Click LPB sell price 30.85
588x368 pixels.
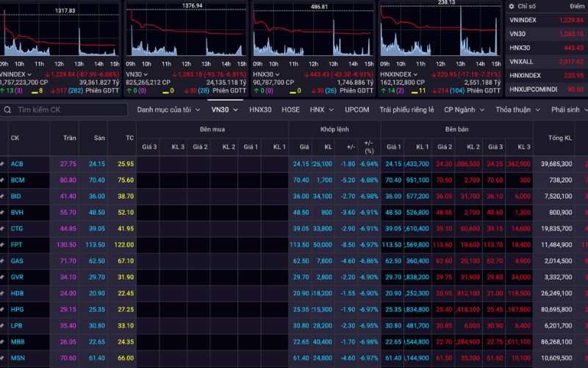click(x=444, y=325)
